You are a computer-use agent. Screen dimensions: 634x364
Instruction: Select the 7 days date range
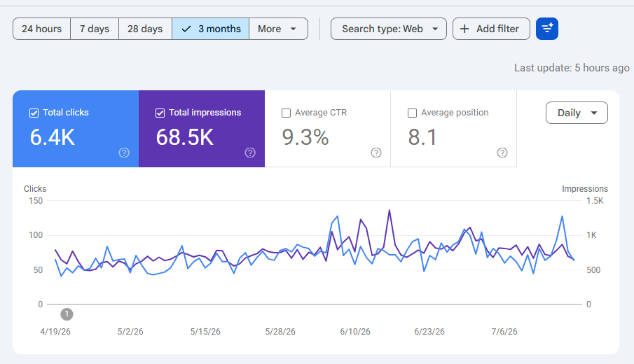(95, 29)
